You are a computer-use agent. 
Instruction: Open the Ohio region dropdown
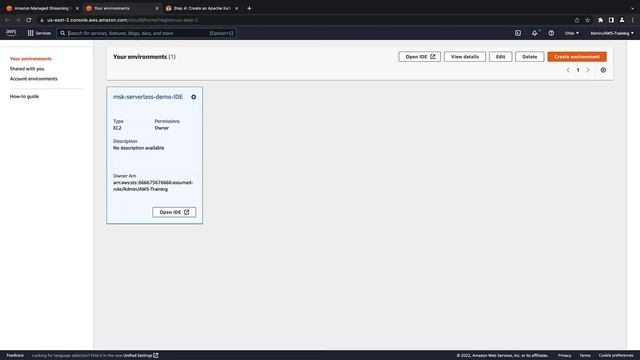pos(571,33)
